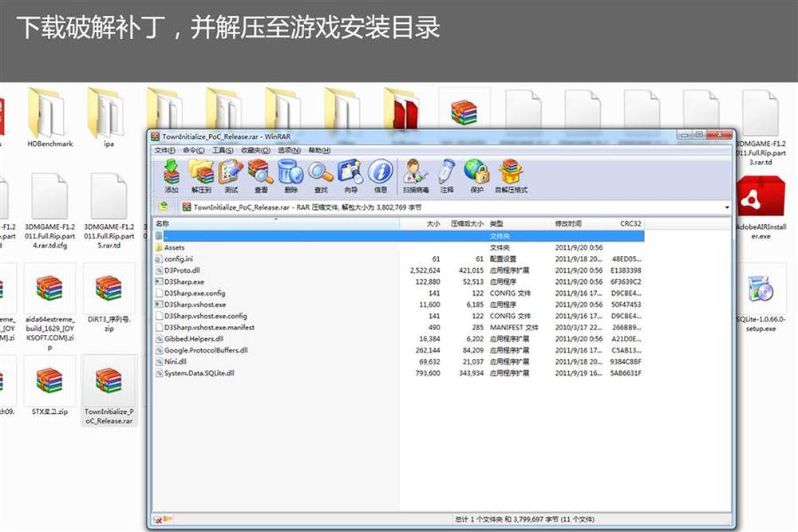
Task: Open the 工具(S) menu
Action: (223, 151)
